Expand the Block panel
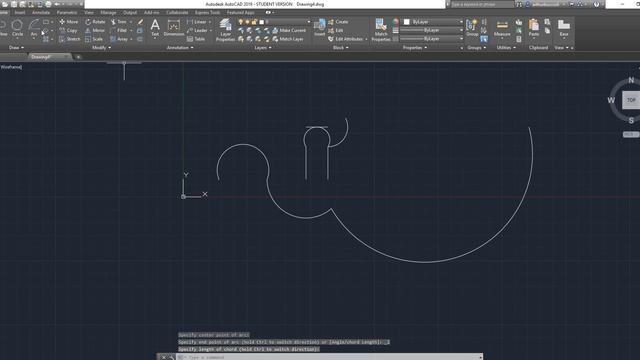The image size is (640, 360). [340, 48]
